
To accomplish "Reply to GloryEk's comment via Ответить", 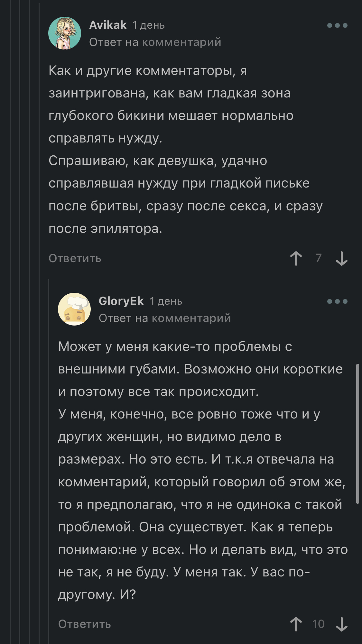I will (x=85, y=624).
